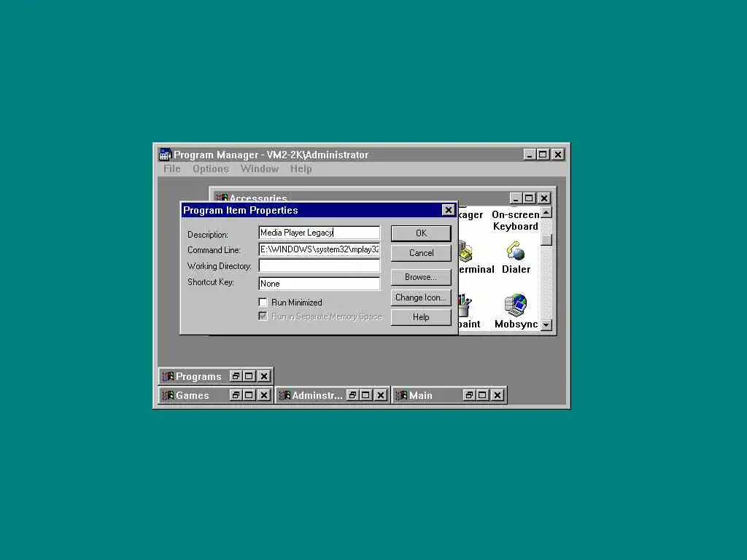Select the Games group icon
Viewport: 747px width, 560px height.
pyautogui.click(x=168, y=395)
